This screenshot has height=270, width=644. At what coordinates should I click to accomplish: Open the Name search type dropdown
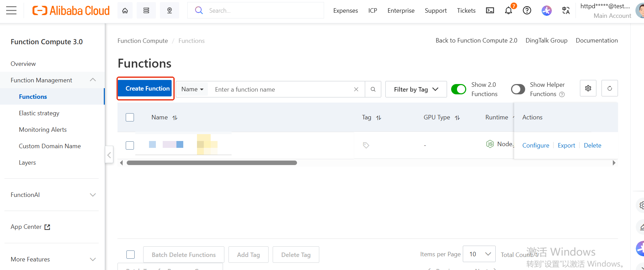[192, 89]
